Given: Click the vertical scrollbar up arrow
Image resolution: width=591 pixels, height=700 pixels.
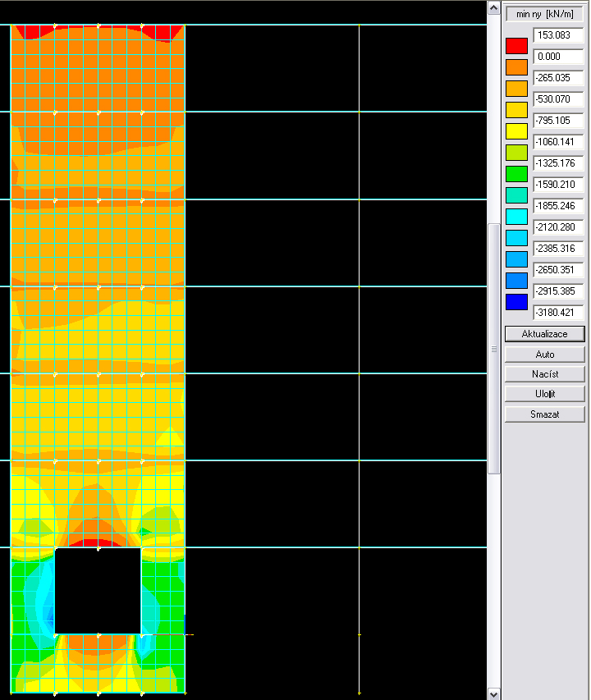Looking at the screenshot, I should click(494, 7).
